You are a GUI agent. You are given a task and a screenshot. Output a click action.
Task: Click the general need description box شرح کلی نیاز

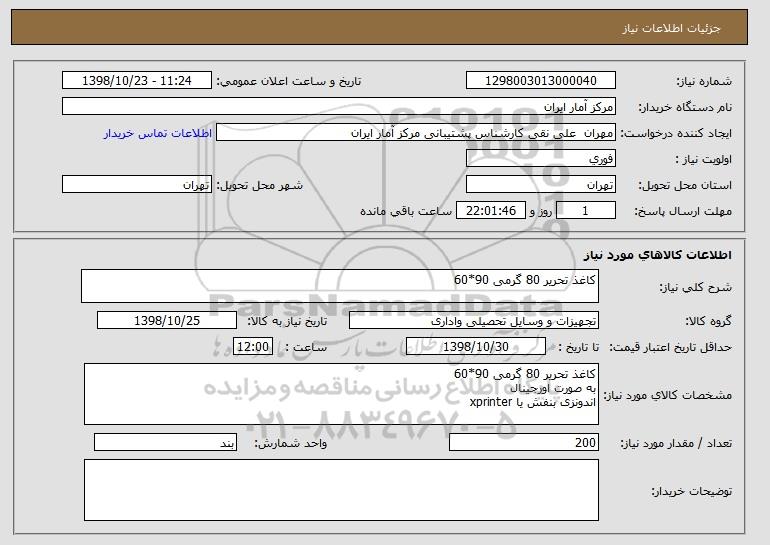pyautogui.click(x=340, y=286)
